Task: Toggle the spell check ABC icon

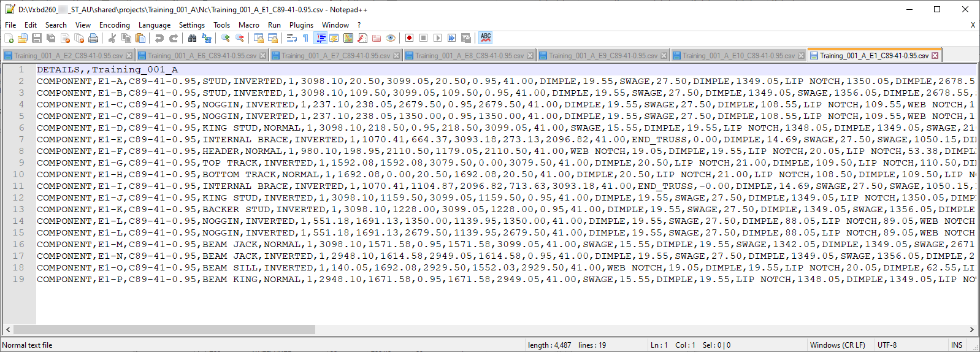Action: coord(486,38)
